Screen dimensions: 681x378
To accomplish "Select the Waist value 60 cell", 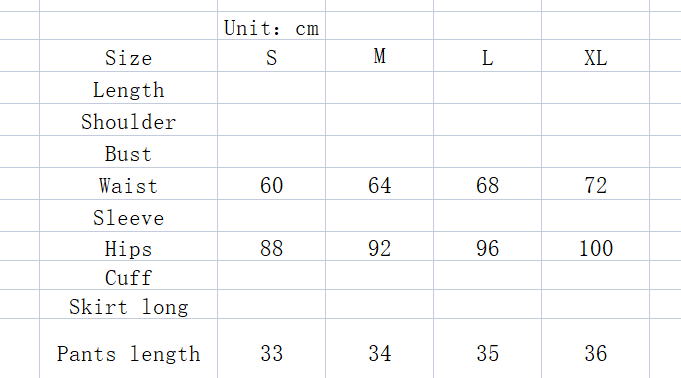I will click(x=271, y=184).
